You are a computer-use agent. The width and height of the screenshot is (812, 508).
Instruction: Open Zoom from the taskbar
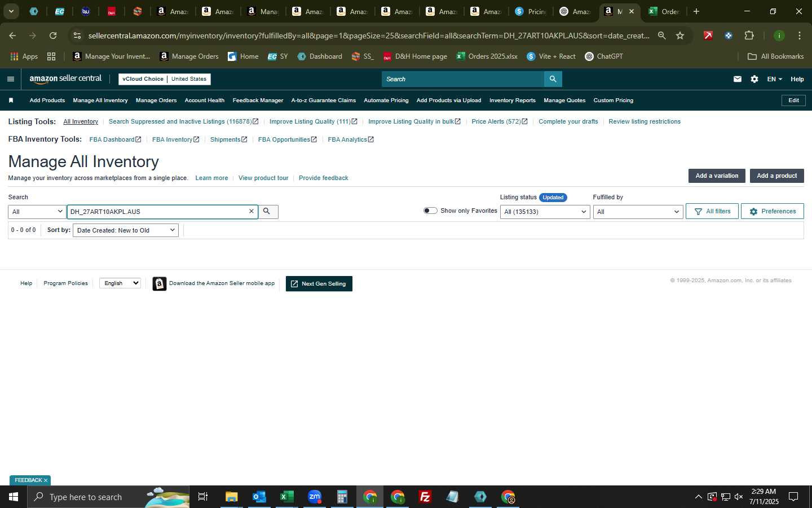[x=314, y=497]
